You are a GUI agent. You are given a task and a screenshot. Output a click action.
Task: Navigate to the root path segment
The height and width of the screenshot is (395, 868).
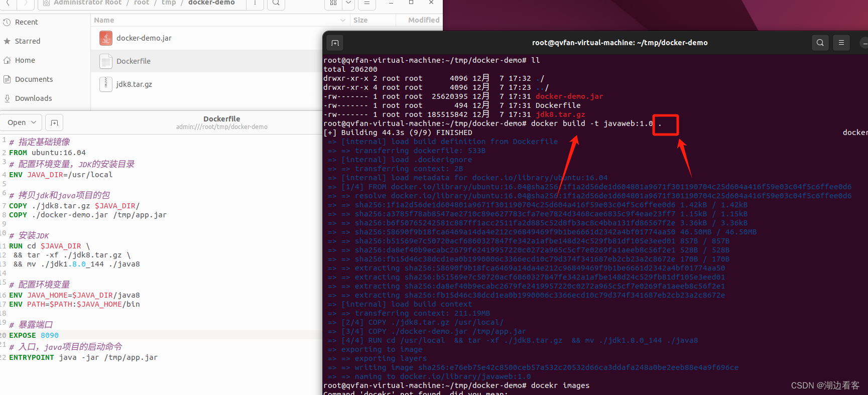[142, 3]
